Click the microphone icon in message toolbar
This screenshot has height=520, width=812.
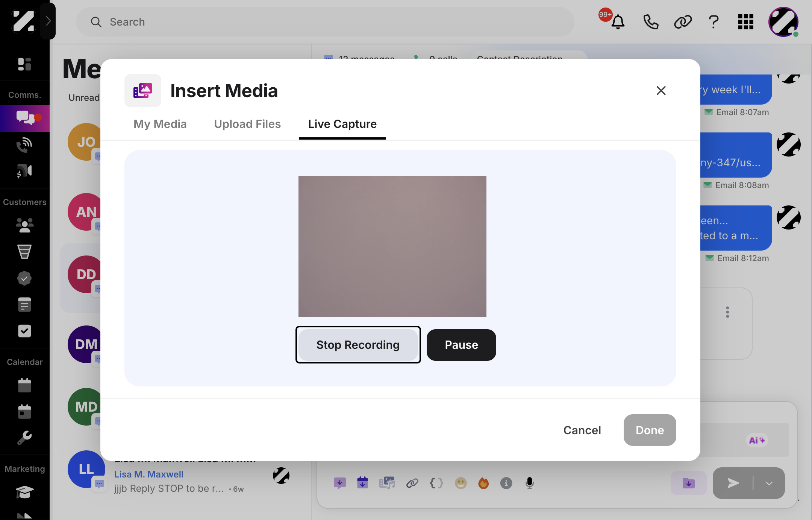tap(529, 483)
